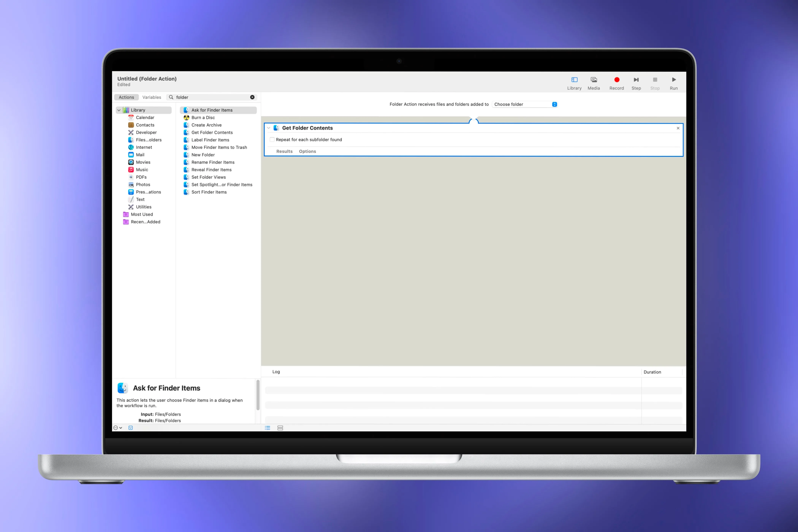
Task: Select the Music actions category
Action: point(142,169)
